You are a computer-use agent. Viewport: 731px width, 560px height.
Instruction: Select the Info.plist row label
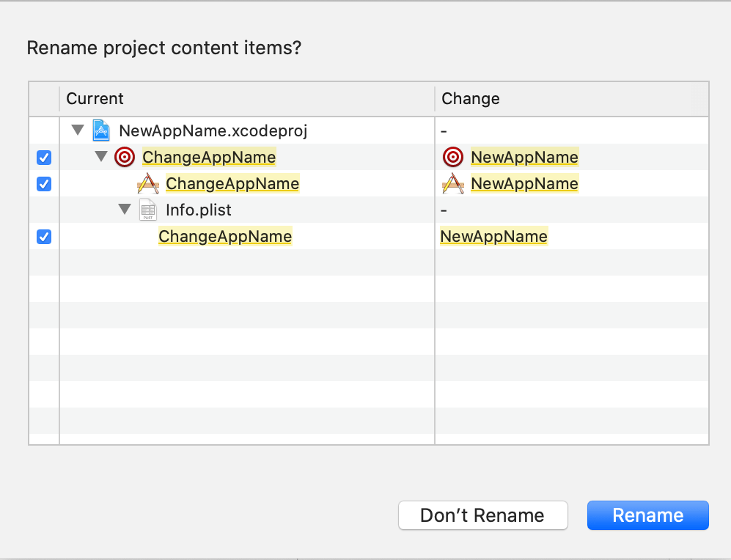click(198, 210)
